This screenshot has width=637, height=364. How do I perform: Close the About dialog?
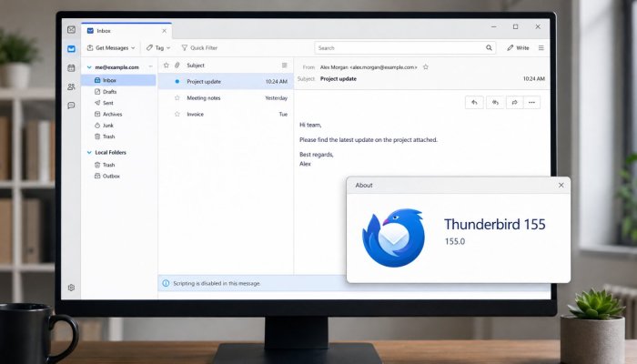(x=561, y=186)
